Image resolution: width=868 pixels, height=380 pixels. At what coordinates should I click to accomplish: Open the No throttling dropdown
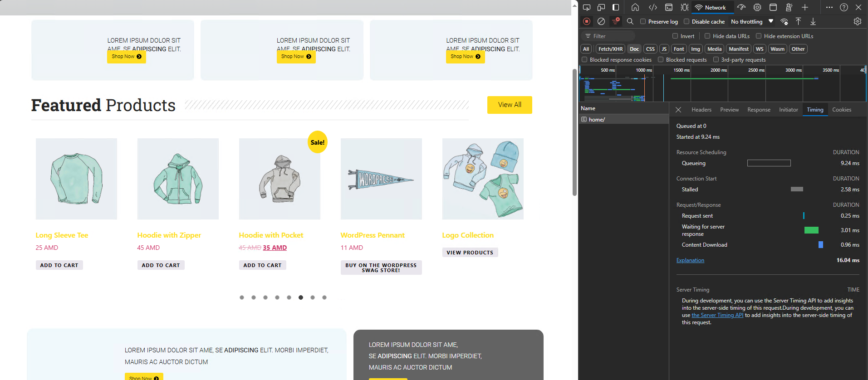point(752,21)
